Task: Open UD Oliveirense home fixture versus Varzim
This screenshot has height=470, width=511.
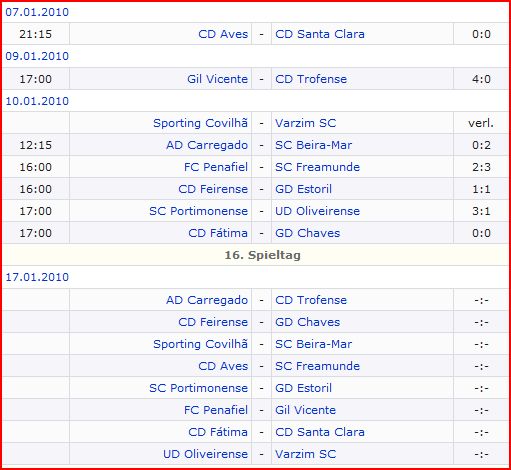Action: pyautogui.click(x=205, y=454)
